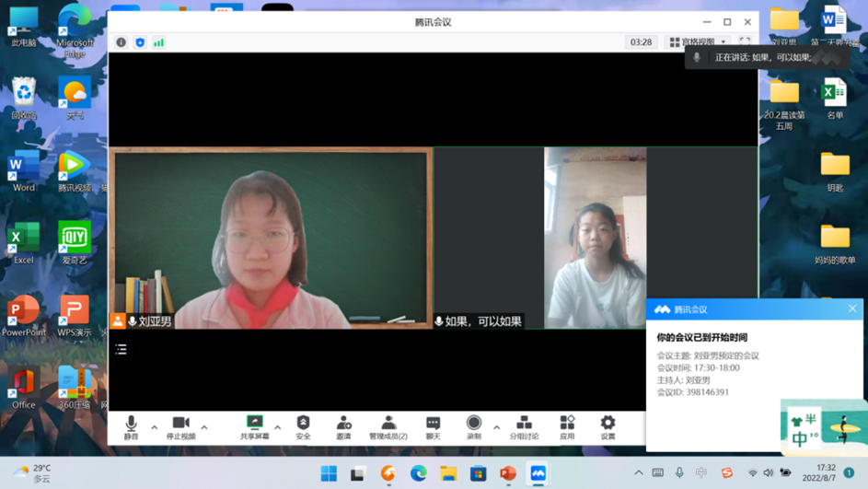Open the Apps (应用) icon
This screenshot has height=489, width=868.
[567, 426]
